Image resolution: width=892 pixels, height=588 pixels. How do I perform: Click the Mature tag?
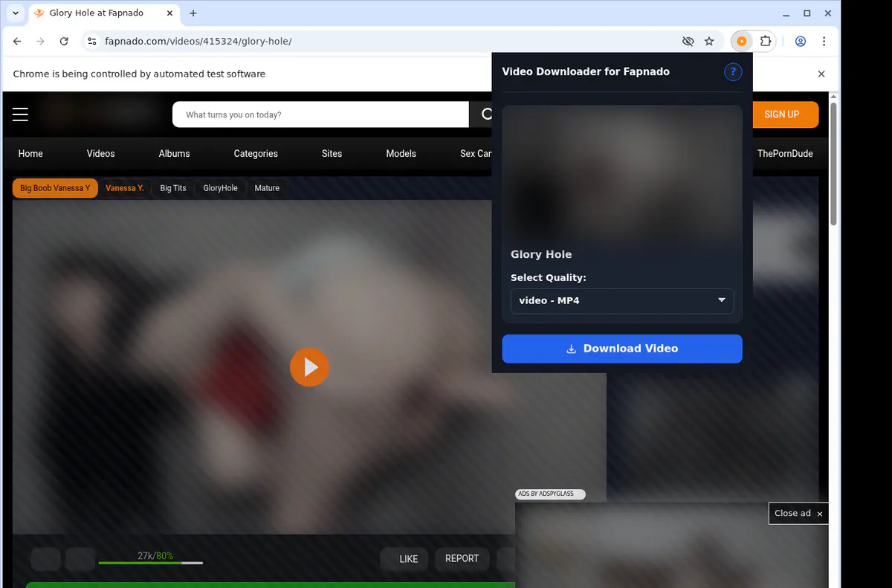pyautogui.click(x=267, y=188)
